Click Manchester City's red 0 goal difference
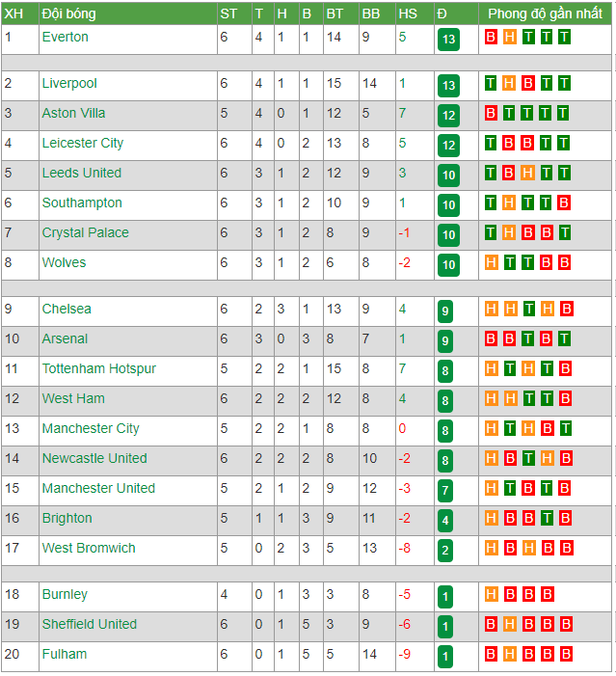Viewport: 616px width, 676px height. coord(402,428)
